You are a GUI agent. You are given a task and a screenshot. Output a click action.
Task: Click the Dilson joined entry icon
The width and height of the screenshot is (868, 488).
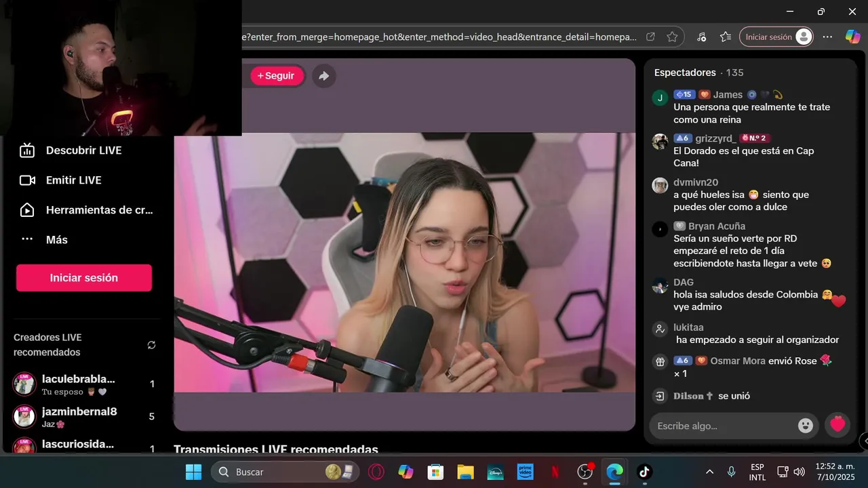pyautogui.click(x=660, y=396)
